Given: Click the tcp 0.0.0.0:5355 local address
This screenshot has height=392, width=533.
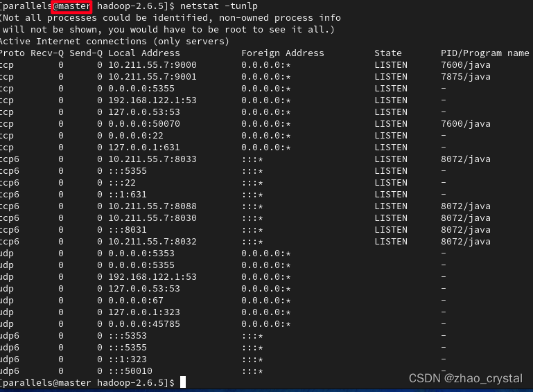Looking at the screenshot, I should click(x=141, y=89).
